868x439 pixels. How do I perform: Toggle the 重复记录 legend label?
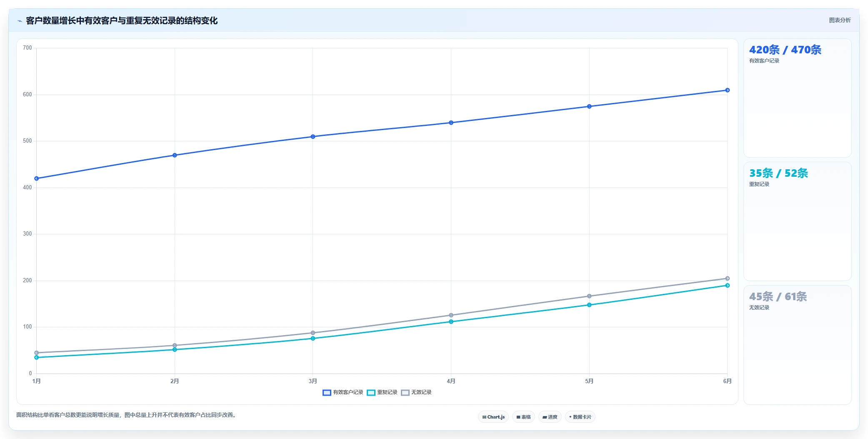[x=387, y=392]
